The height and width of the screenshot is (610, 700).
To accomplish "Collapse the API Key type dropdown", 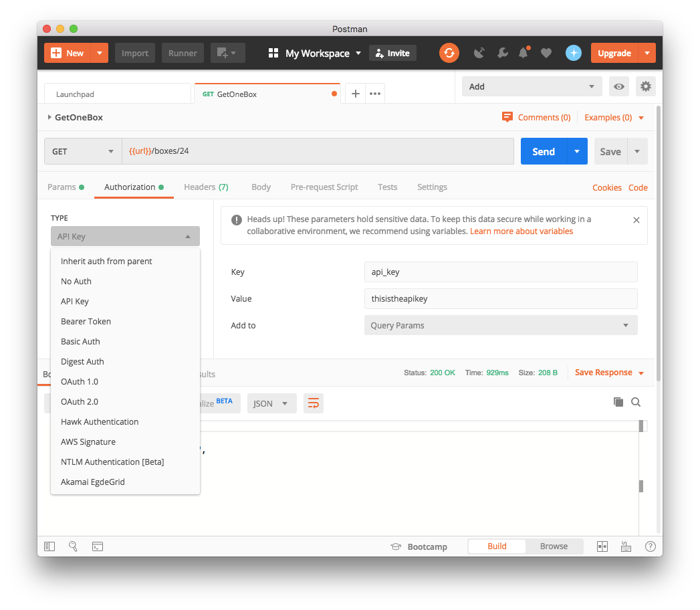I will click(x=125, y=236).
